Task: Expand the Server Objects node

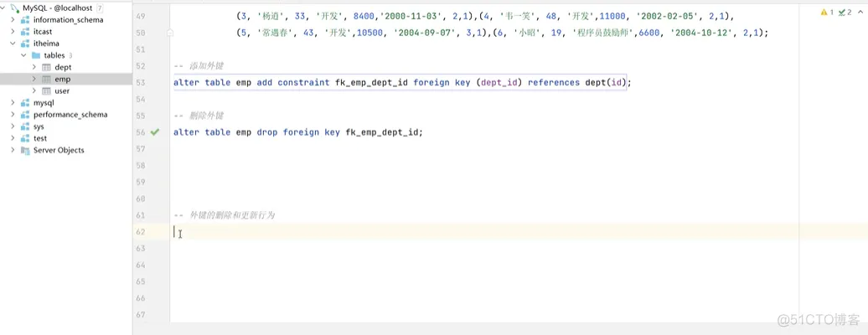Action: click(x=13, y=150)
